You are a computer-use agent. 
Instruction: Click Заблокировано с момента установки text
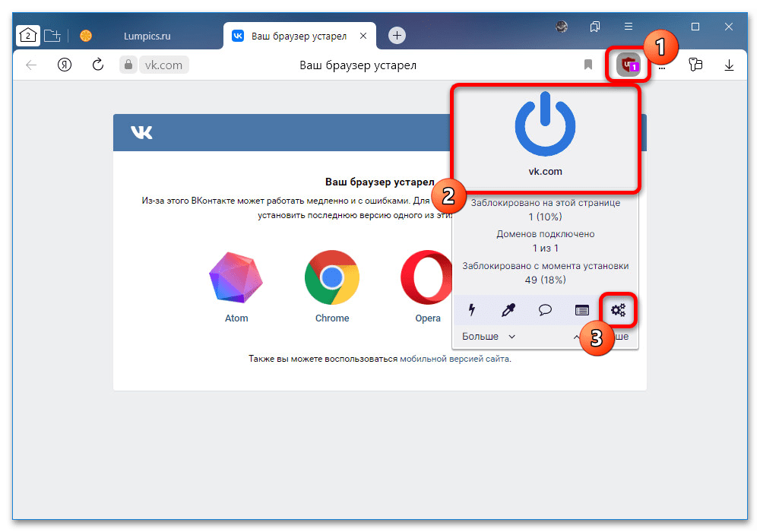[x=545, y=266]
